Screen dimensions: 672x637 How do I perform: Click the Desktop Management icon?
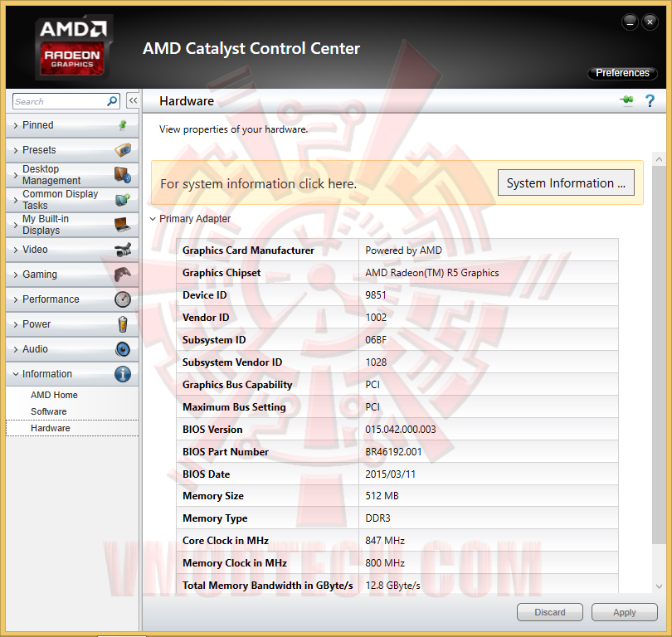(x=123, y=175)
